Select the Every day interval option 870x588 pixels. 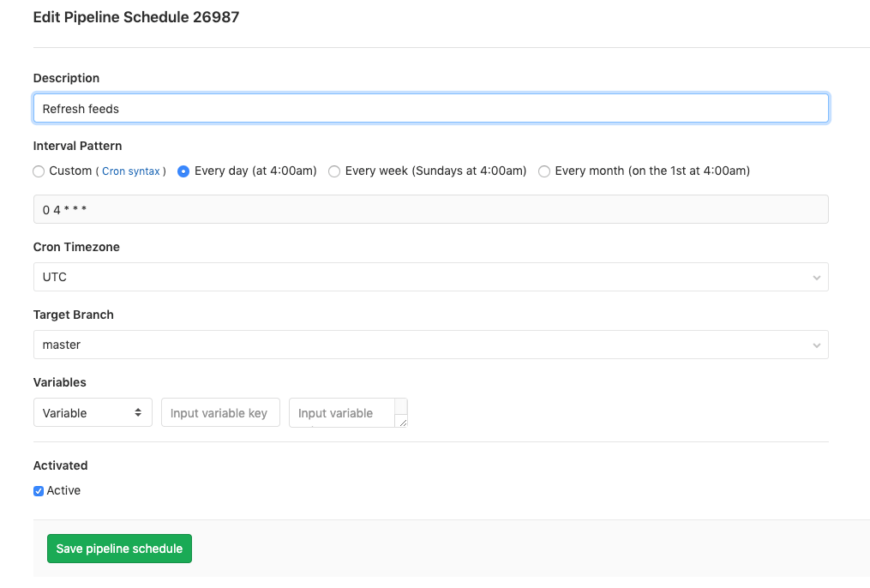pyautogui.click(x=183, y=171)
